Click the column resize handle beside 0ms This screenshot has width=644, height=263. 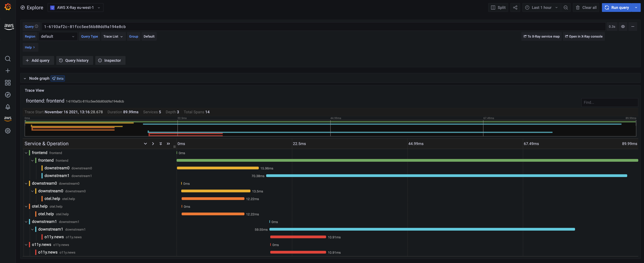coord(175,147)
